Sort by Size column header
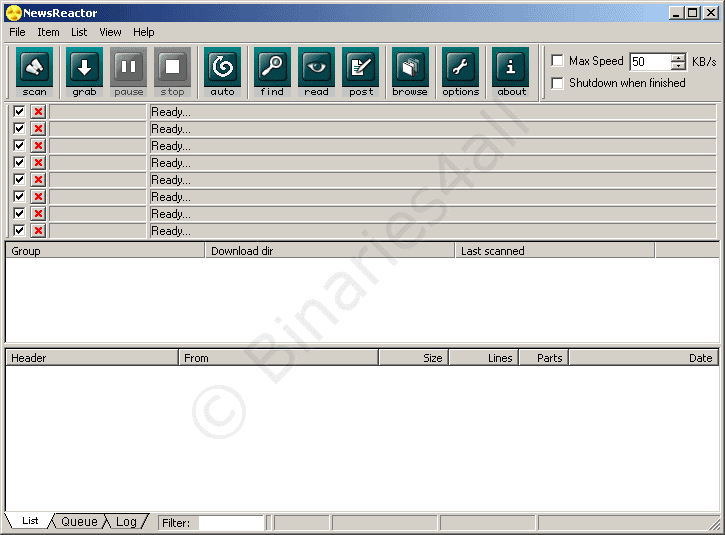 (413, 358)
